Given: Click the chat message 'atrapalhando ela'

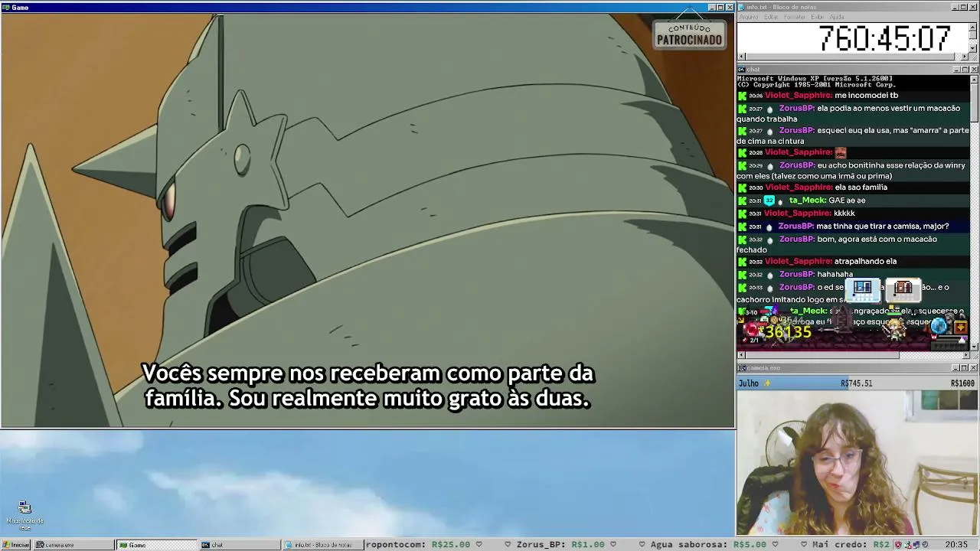Looking at the screenshot, I should [865, 261].
